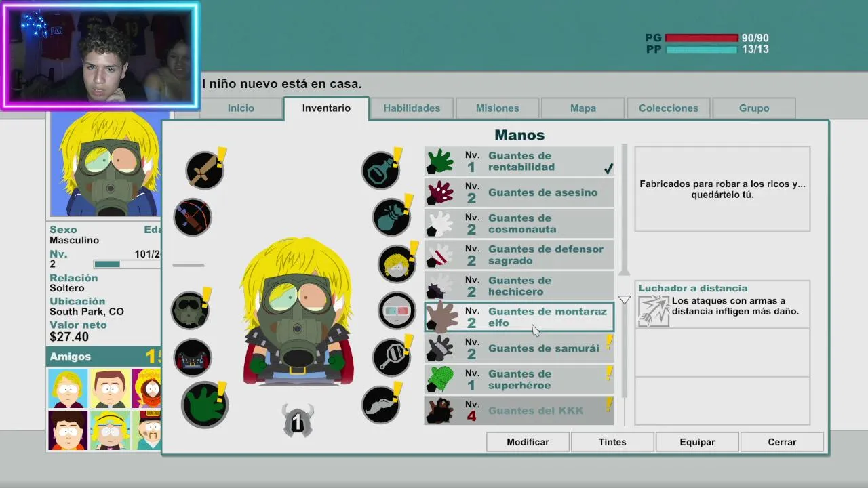This screenshot has width=868, height=488.
Task: Click the armor level badge under the character
Action: (x=297, y=422)
